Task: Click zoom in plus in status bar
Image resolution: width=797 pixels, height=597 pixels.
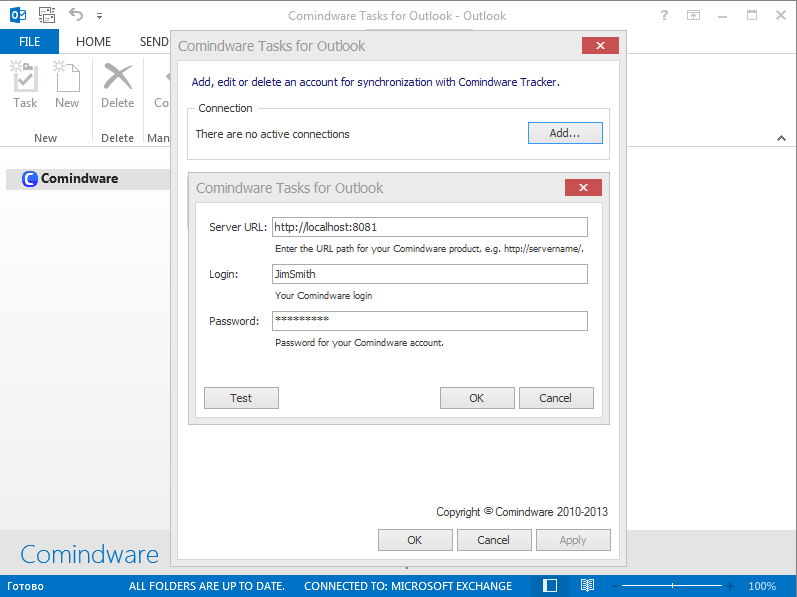Action: [x=730, y=586]
